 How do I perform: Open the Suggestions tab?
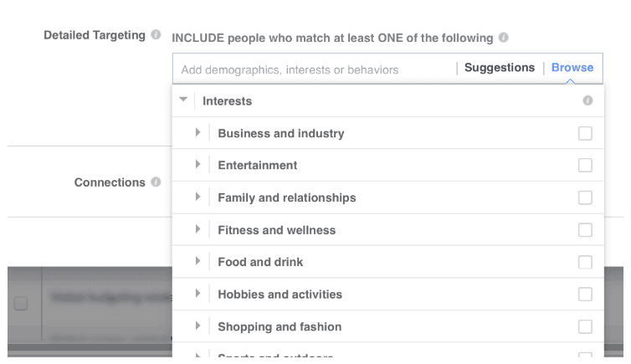[x=499, y=68]
